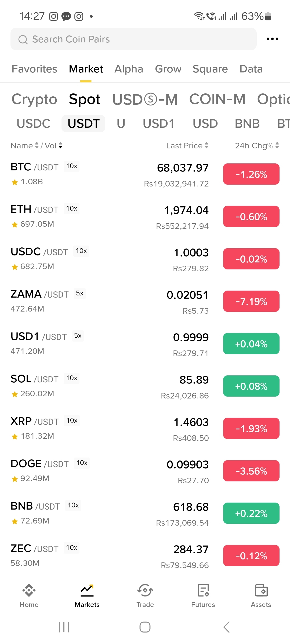Tap the search magnifier icon
This screenshot has height=644, width=290.
(23, 40)
